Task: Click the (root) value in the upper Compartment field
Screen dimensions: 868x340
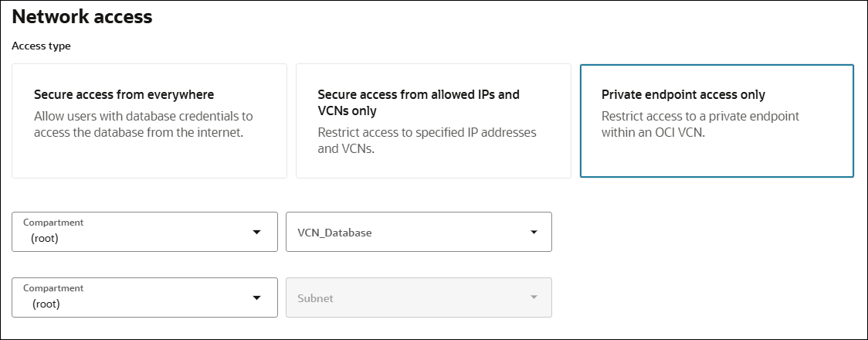Action: (45, 239)
